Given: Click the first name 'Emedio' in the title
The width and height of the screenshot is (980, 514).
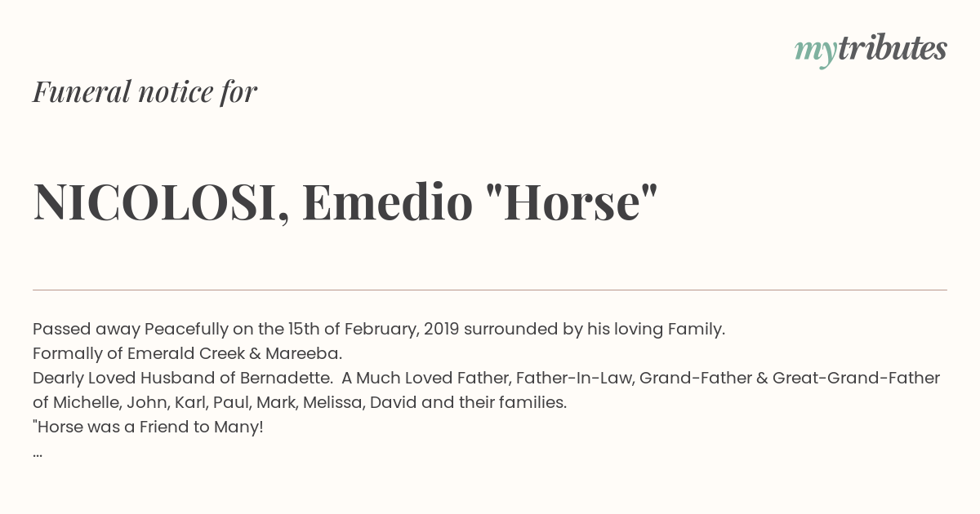Looking at the screenshot, I should (387, 202).
